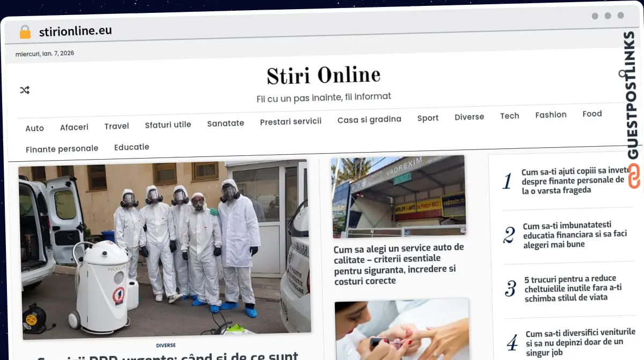Image resolution: width=644 pixels, height=360 pixels.
Task: Open the Educatie category
Action: tap(131, 147)
